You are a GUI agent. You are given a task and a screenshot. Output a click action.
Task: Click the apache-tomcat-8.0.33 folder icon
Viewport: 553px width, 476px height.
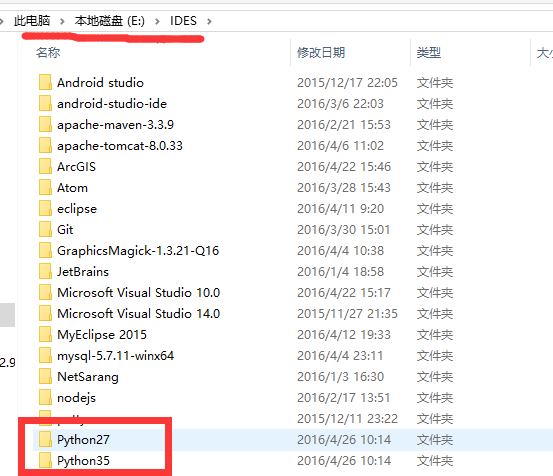(x=45, y=146)
